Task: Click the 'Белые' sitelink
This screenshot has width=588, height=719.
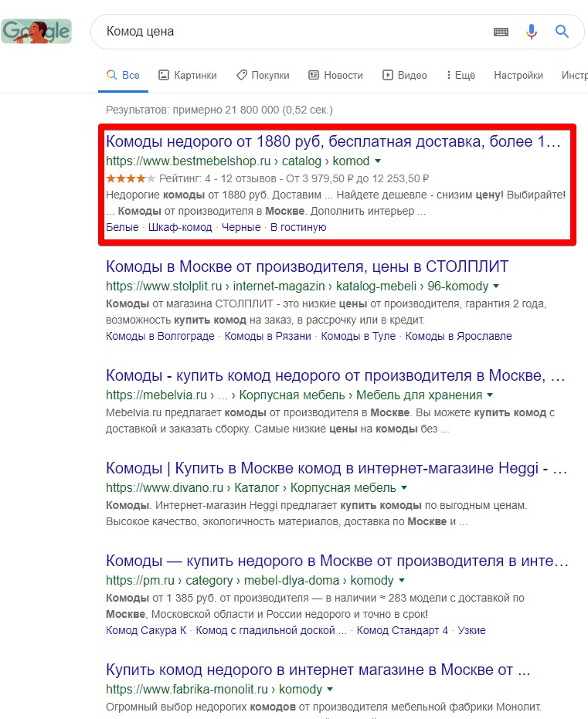Action: 122,227
